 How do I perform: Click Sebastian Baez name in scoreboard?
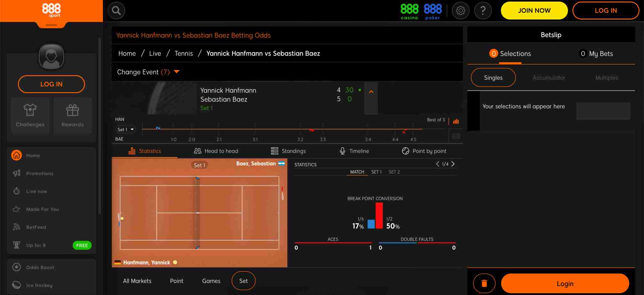point(224,99)
